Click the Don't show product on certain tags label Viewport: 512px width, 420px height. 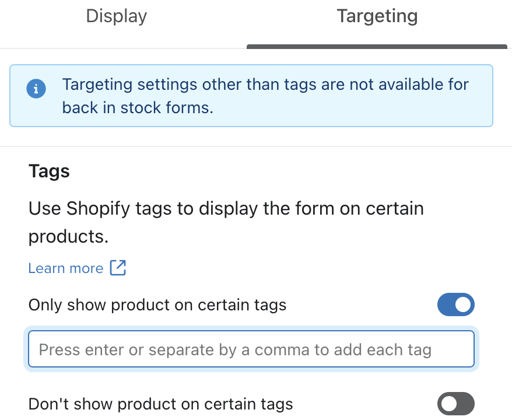tap(160, 404)
